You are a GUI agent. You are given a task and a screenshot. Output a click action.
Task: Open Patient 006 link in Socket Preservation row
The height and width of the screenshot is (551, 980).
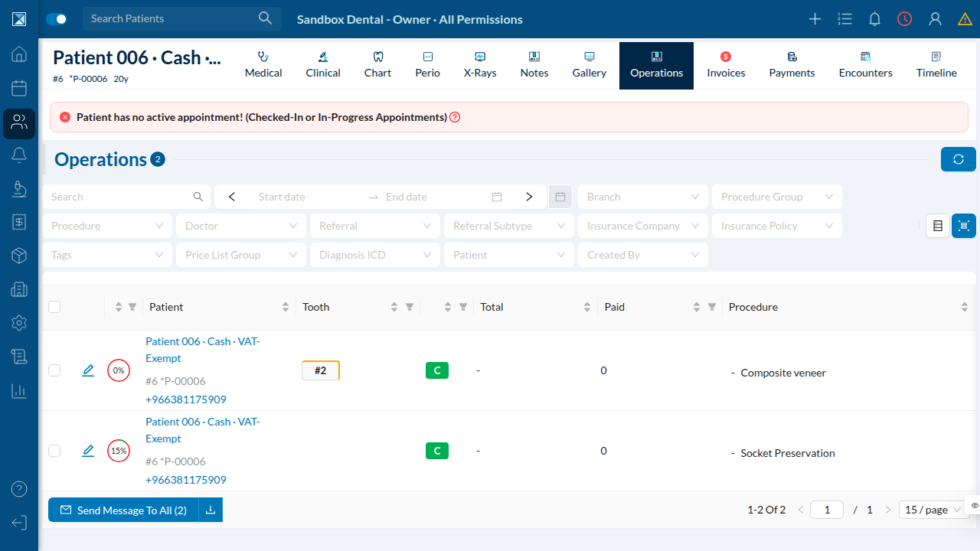(x=203, y=430)
